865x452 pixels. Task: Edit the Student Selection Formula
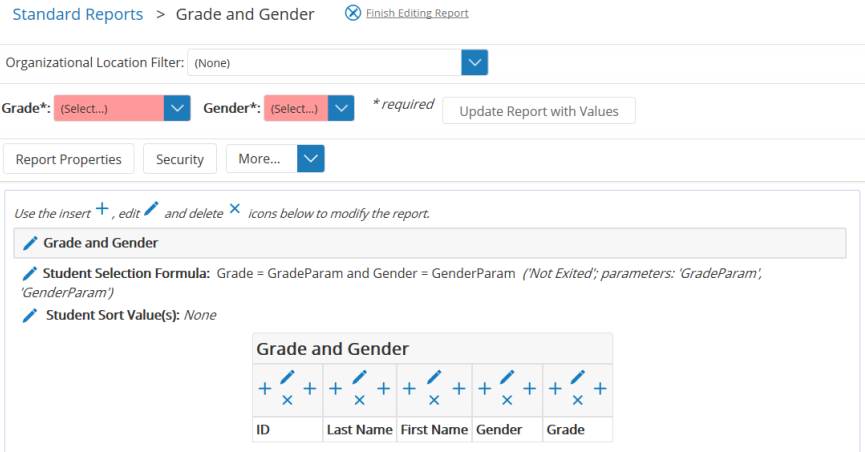tap(30, 273)
